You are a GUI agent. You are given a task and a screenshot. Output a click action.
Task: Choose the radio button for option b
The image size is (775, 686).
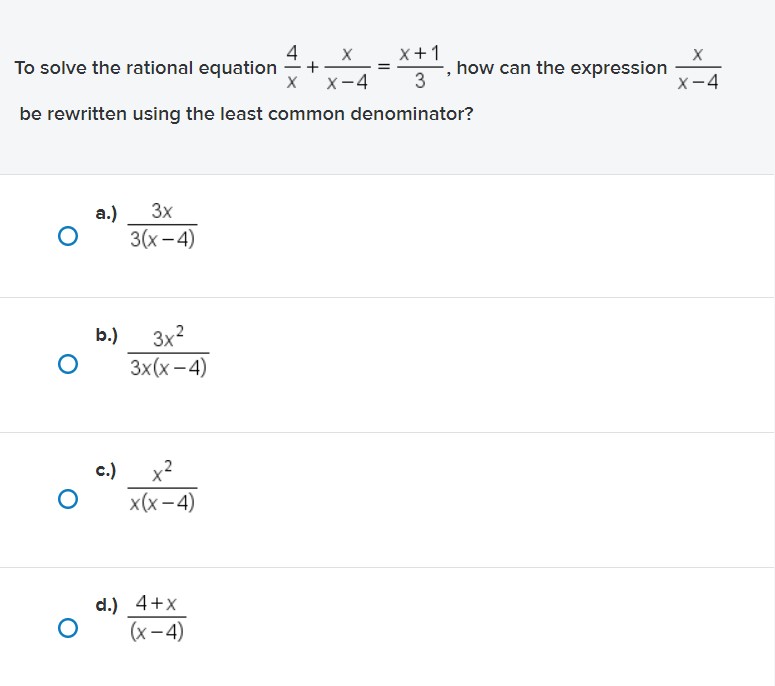(x=68, y=364)
